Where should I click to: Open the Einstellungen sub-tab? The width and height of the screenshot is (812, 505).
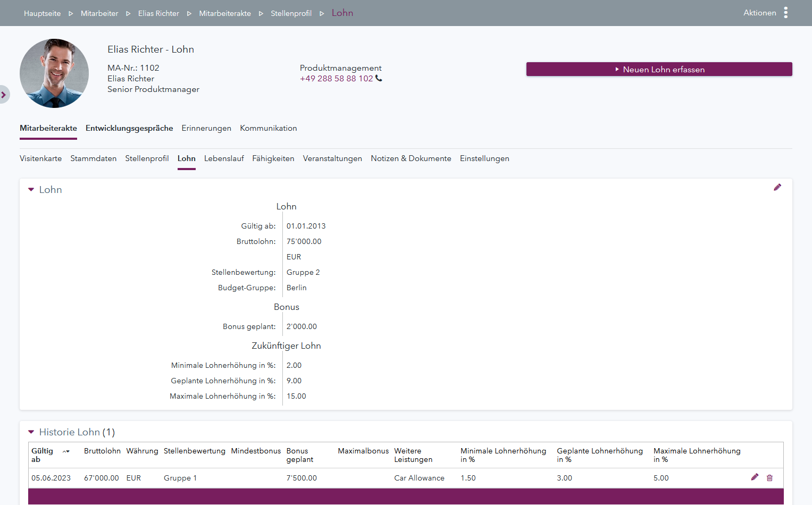(x=484, y=158)
